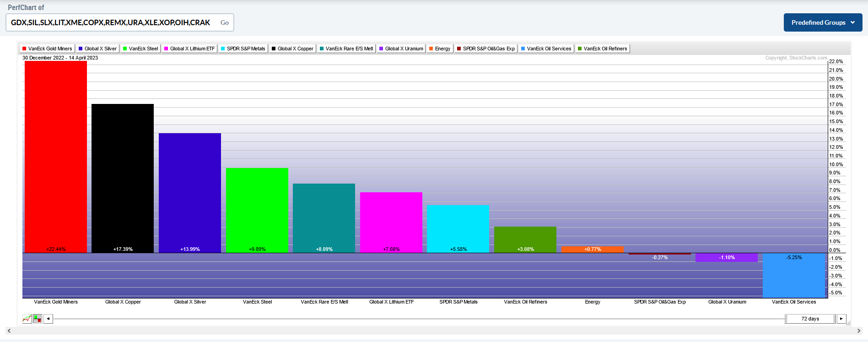Screen dimensions: 868x342
Task: Click the +17.39% value label
Action: (123, 249)
